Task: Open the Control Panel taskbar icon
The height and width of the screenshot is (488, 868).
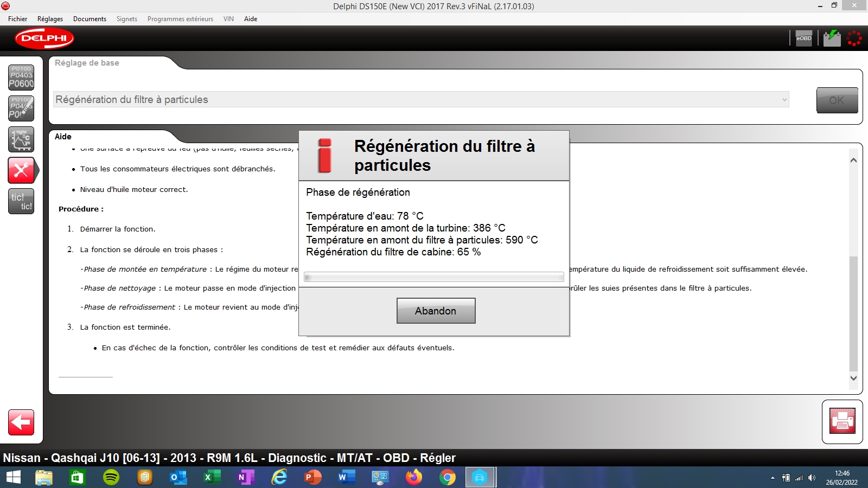Action: pyautogui.click(x=380, y=477)
